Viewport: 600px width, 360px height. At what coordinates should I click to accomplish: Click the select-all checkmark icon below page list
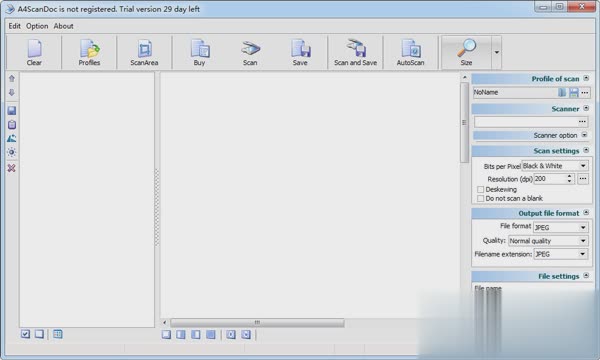click(x=25, y=334)
